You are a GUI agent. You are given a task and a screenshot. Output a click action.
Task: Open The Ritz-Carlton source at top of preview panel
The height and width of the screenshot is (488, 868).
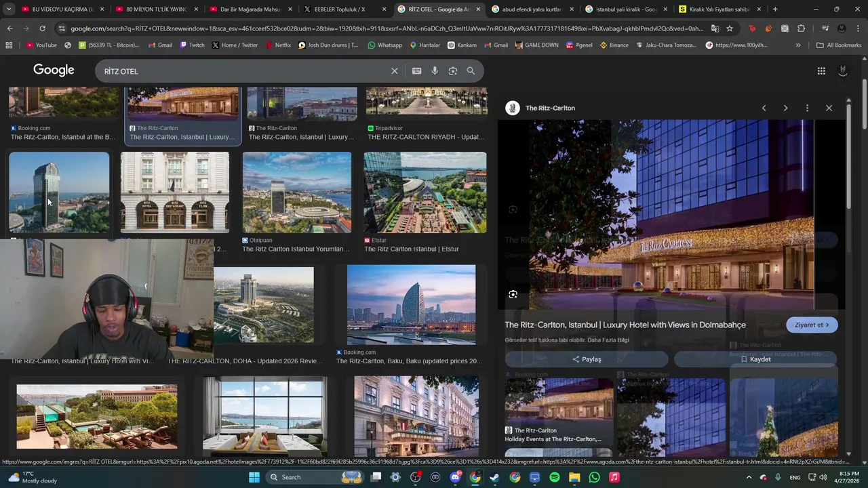coord(540,108)
